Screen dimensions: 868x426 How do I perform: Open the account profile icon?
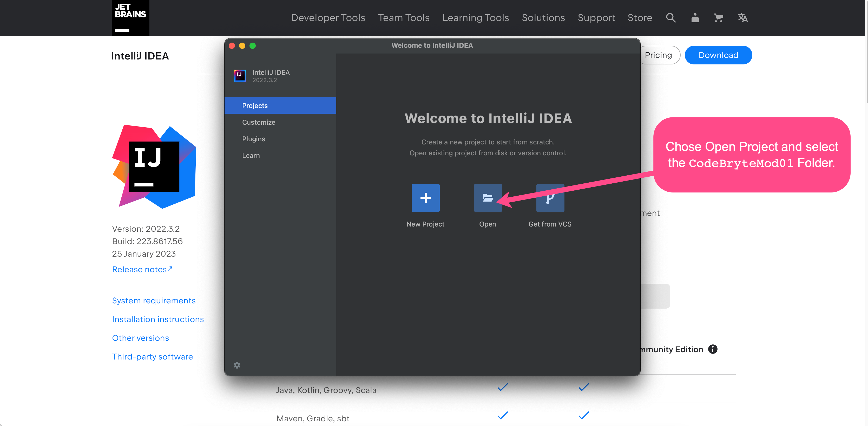(x=695, y=18)
